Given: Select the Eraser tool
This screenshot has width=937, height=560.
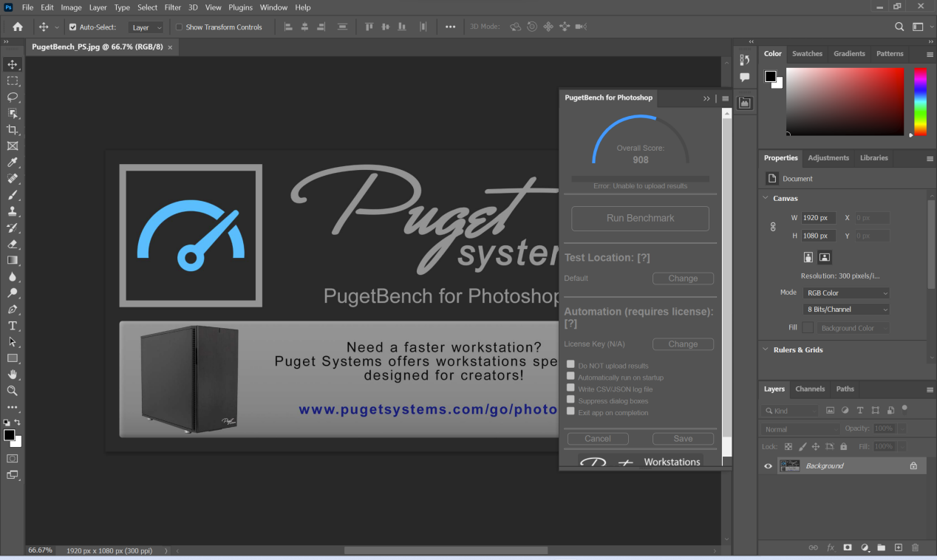Looking at the screenshot, I should (13, 244).
